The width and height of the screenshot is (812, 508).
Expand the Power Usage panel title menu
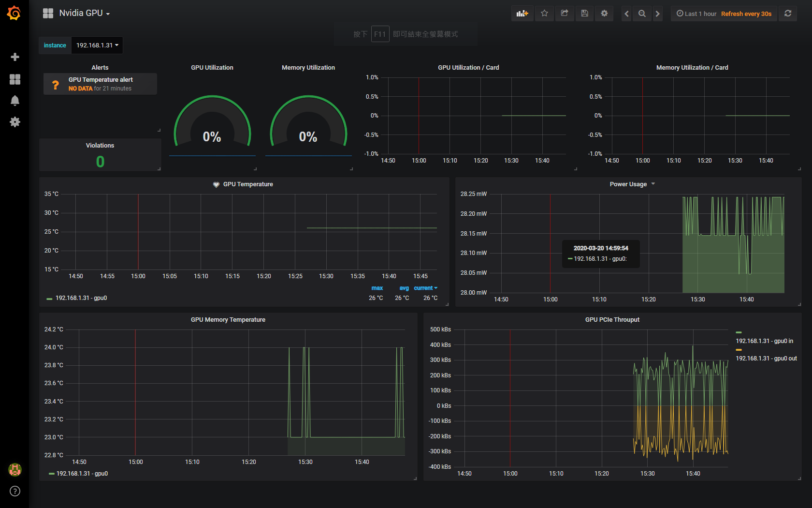point(632,184)
